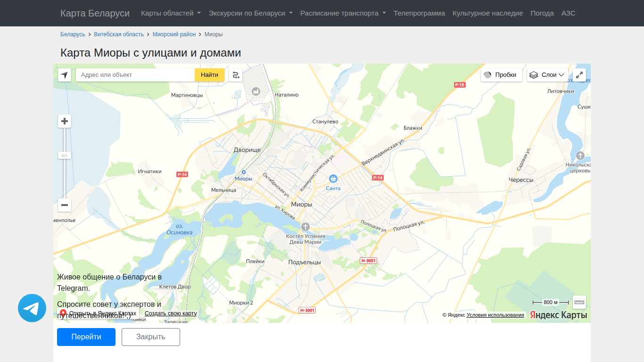Click the оз. Осиновка lake label
Image resolution: width=644 pixels, height=362 pixels.
pyautogui.click(x=180, y=229)
